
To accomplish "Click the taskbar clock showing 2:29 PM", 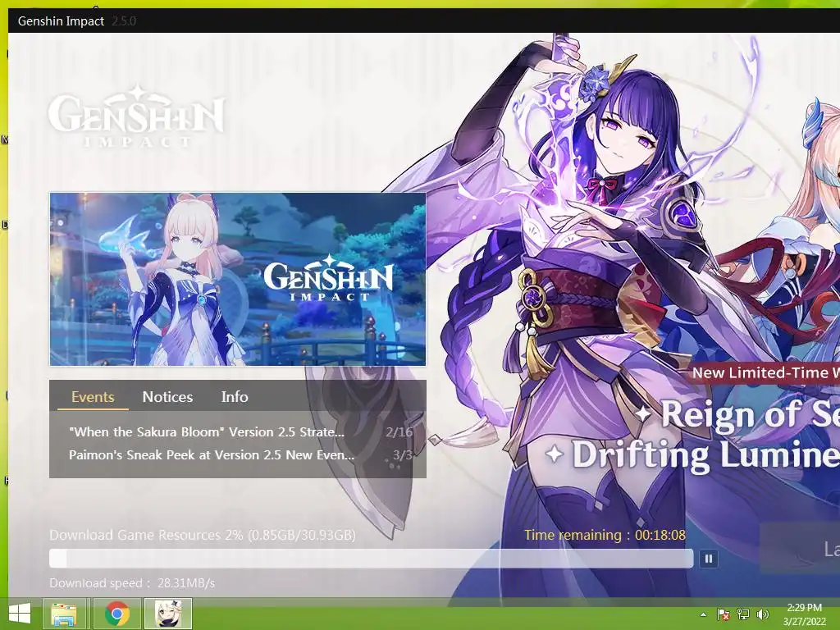I will [804, 614].
